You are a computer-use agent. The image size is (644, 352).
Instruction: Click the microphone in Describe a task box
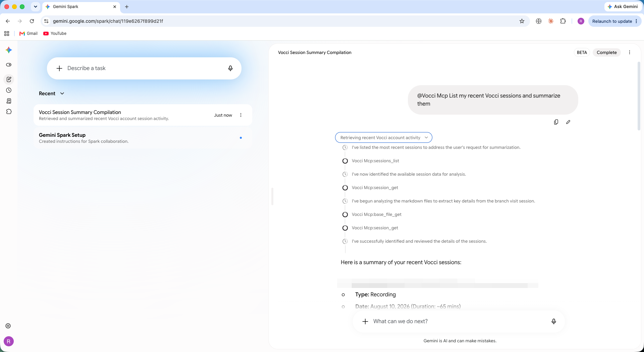point(230,68)
